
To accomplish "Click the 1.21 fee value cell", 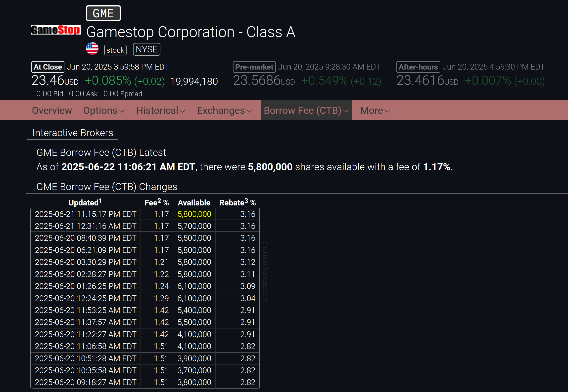I will pos(157,262).
